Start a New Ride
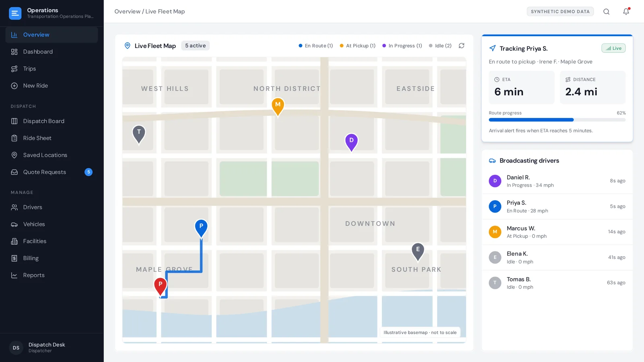This screenshot has width=644, height=362. pyautogui.click(x=52, y=86)
